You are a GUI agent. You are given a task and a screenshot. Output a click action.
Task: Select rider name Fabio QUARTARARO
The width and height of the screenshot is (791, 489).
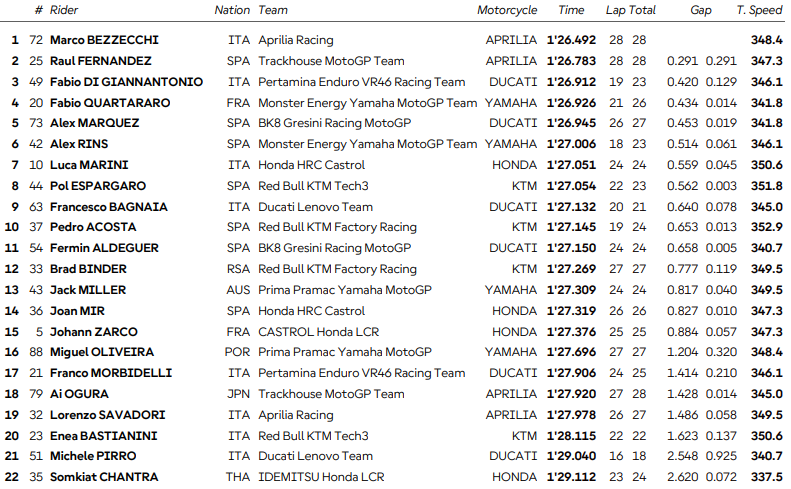108,103
